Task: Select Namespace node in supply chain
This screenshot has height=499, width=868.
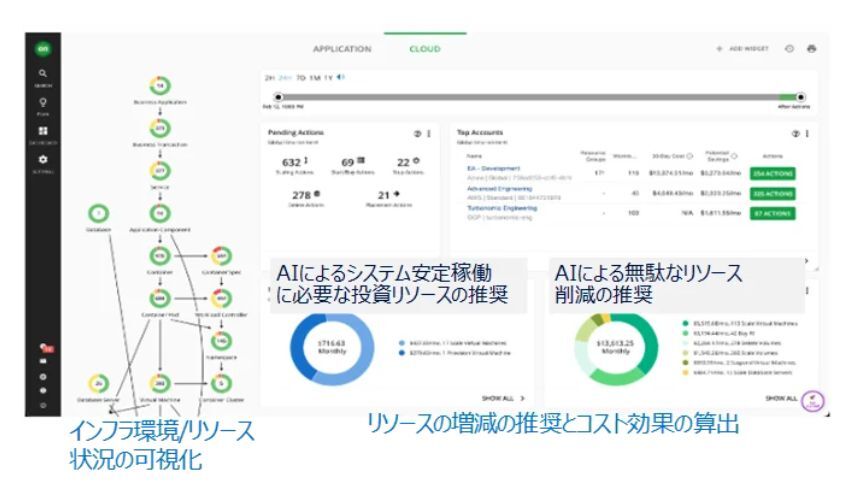Action: point(221,341)
